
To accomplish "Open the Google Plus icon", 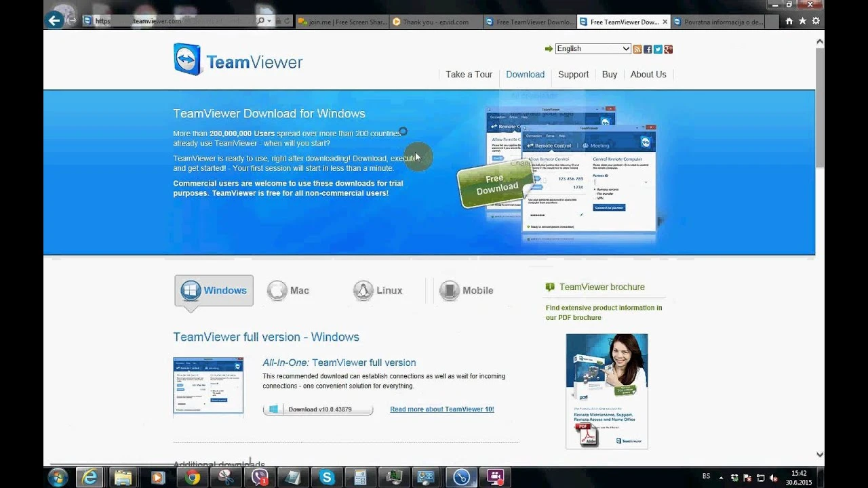I will [668, 49].
